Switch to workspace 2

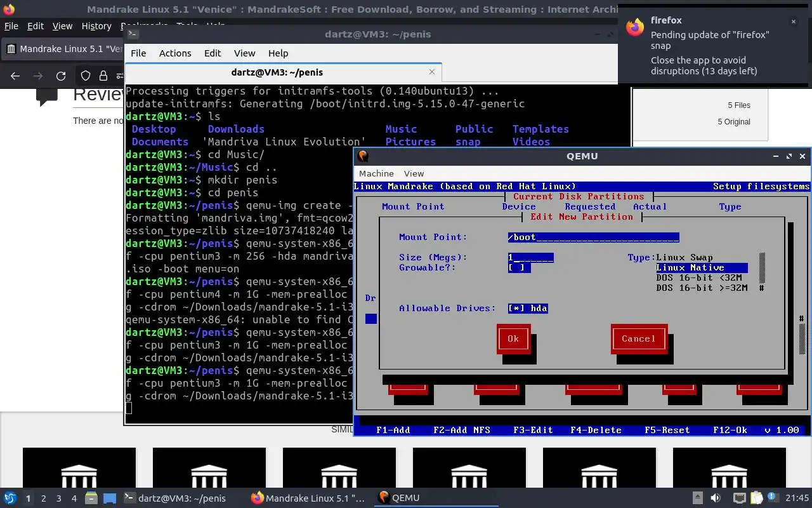tap(43, 498)
